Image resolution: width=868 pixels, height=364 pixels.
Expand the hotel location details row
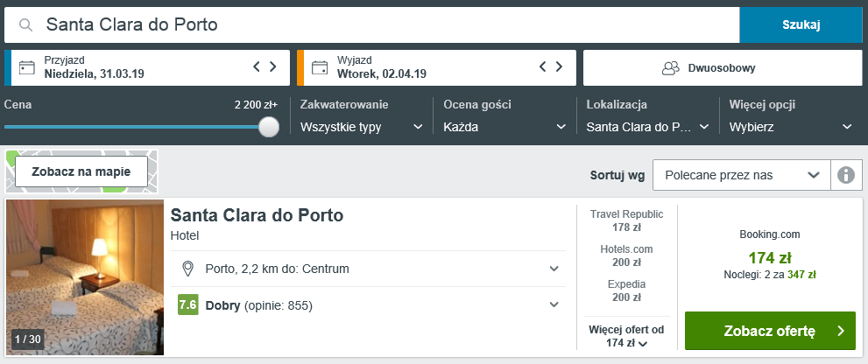554,269
